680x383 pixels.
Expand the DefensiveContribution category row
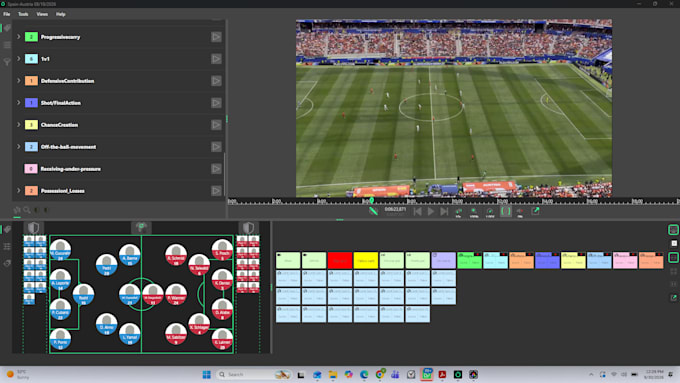[x=19, y=81]
